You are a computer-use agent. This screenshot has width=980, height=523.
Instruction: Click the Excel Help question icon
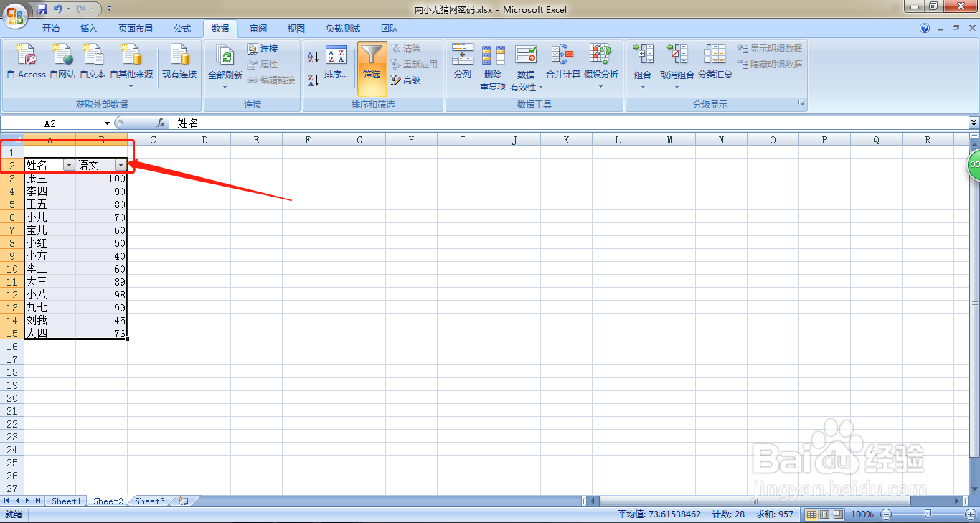[925, 29]
